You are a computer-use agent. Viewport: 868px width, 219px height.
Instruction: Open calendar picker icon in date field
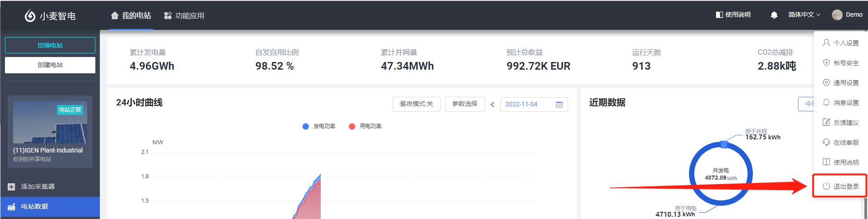[559, 105]
